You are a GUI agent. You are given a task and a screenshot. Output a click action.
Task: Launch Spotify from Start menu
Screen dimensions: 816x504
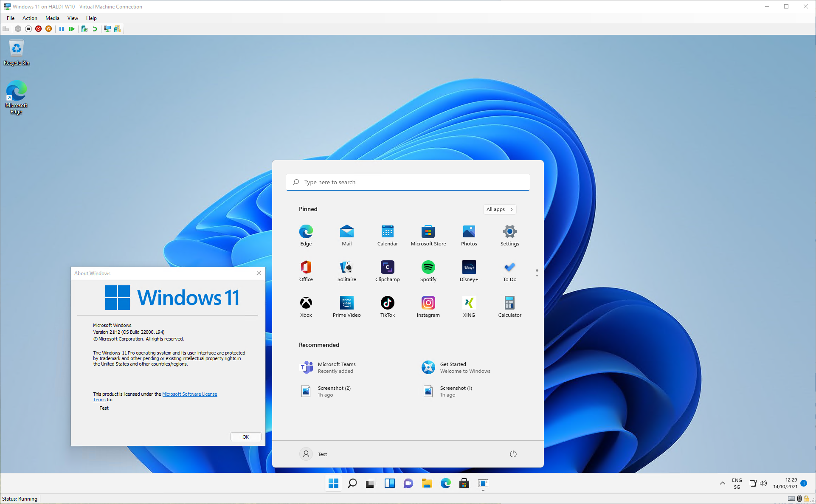coord(428,271)
